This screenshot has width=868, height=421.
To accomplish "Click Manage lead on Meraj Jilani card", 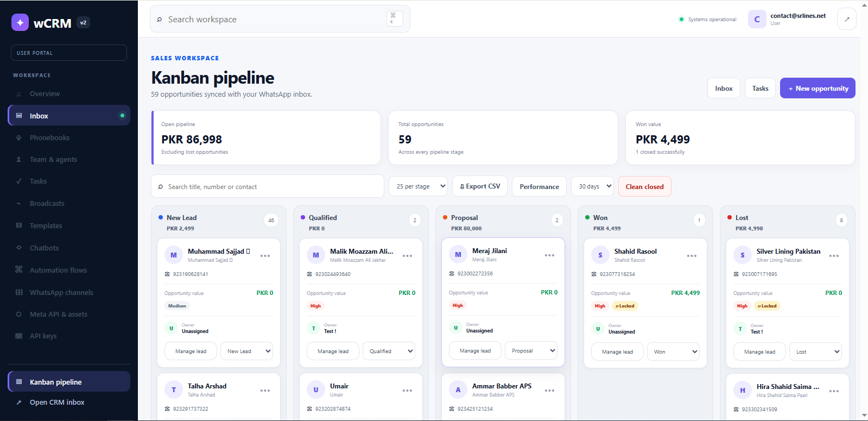I will coord(475,350).
